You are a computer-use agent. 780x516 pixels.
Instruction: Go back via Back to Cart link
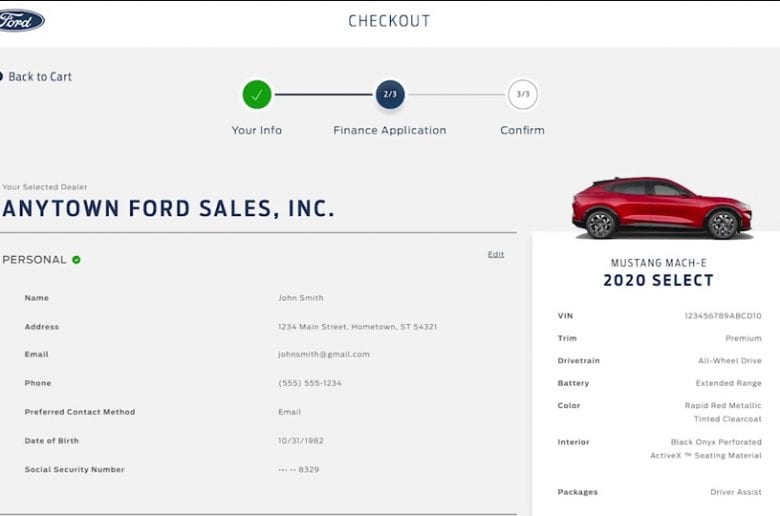(36, 77)
